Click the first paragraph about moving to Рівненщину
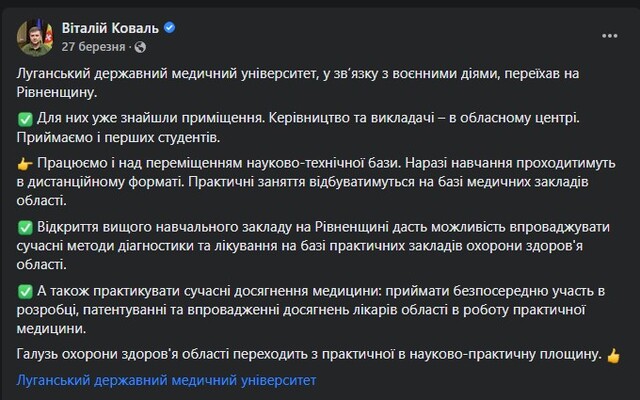This screenshot has height=400, width=640. [300, 76]
